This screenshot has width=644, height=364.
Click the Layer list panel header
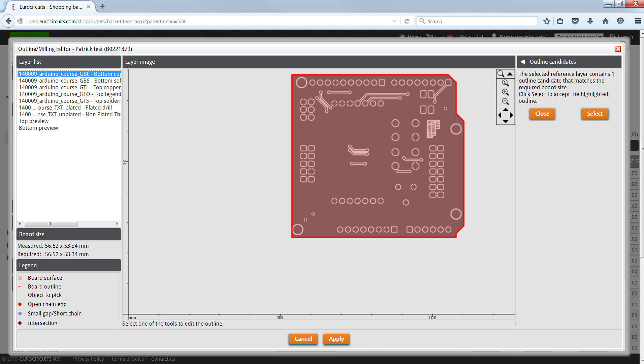pos(69,62)
